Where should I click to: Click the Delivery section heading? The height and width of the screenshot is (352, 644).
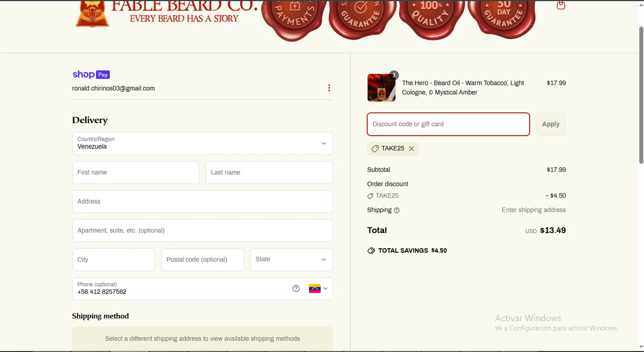pyautogui.click(x=90, y=120)
